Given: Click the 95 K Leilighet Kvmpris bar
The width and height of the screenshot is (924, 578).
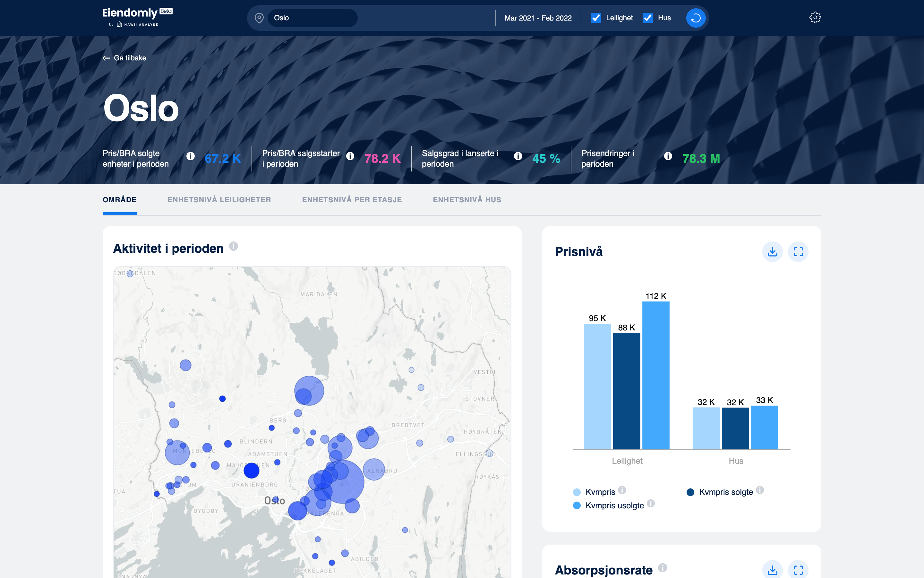Looking at the screenshot, I should pos(597,387).
